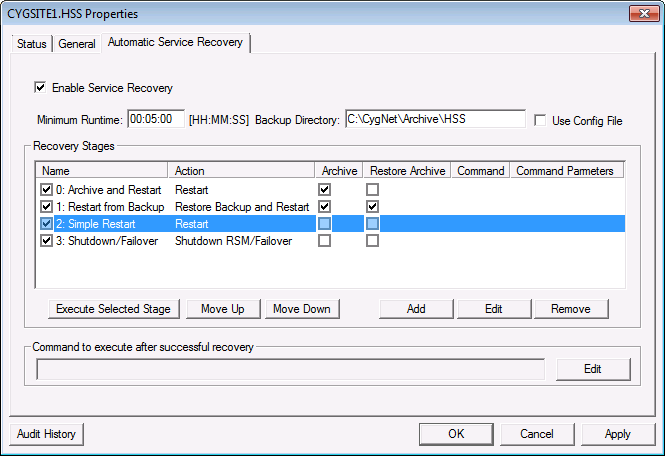Viewport: 665px width, 456px height.
Task: Click the Restore Archive column header
Action: 407,171
